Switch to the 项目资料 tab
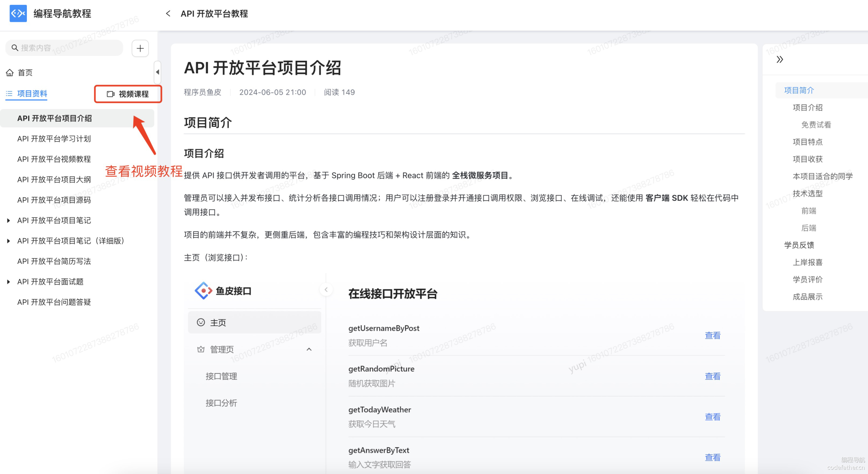This screenshot has width=868, height=474. click(26, 94)
